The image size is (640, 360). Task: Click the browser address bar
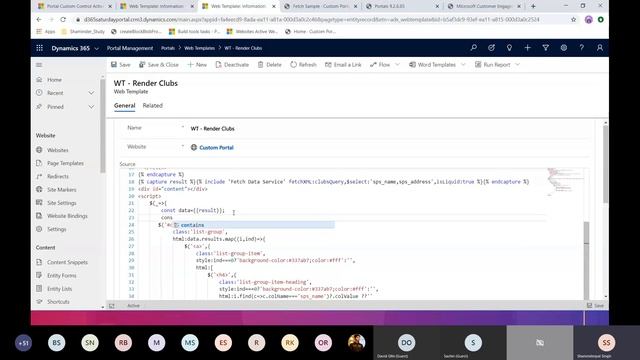[311, 20]
